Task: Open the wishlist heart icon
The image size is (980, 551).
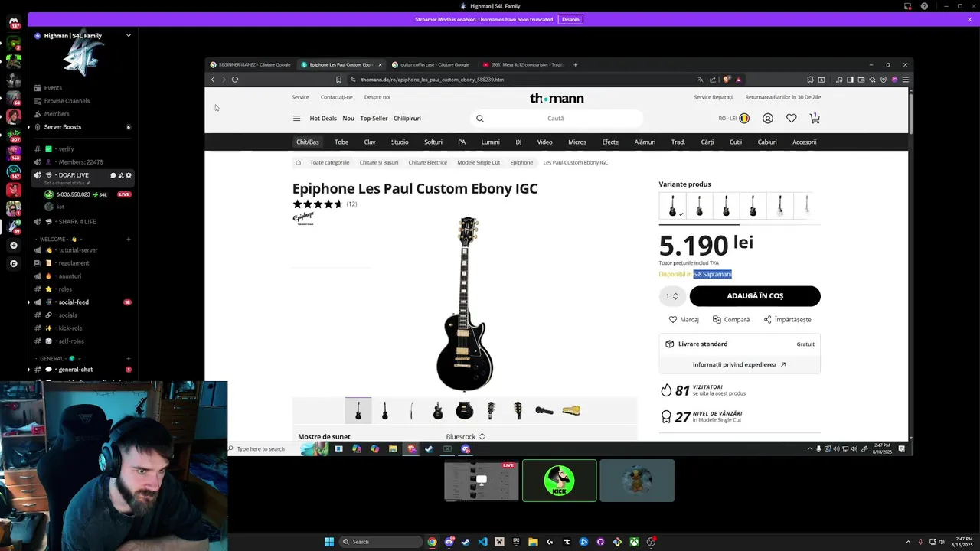Action: 791,118
